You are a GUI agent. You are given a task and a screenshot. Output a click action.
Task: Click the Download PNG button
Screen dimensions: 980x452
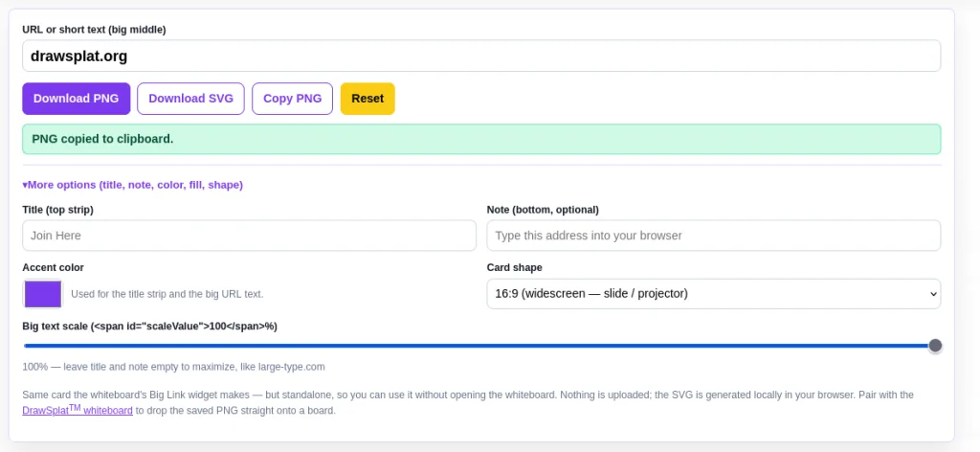(77, 99)
